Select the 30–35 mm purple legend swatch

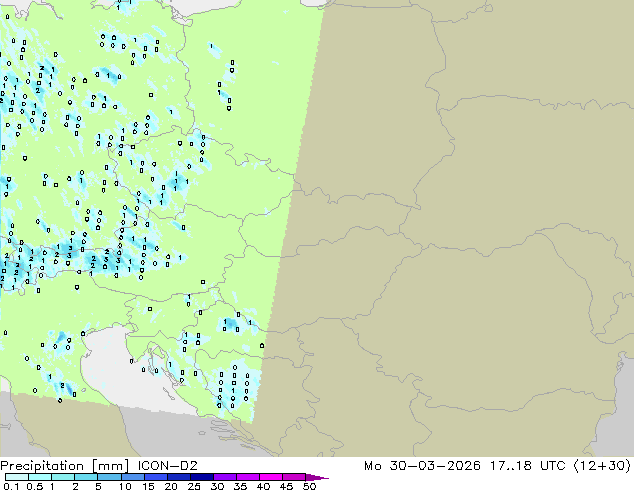(x=225, y=477)
